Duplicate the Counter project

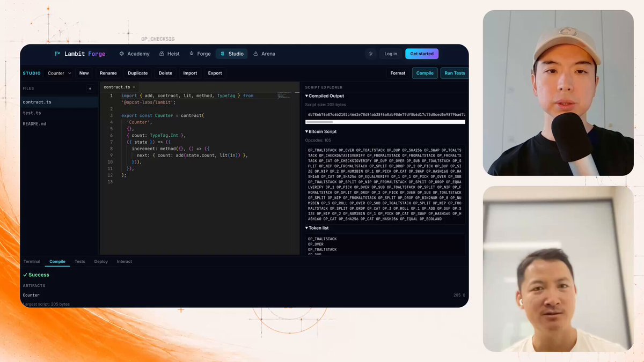[137, 73]
